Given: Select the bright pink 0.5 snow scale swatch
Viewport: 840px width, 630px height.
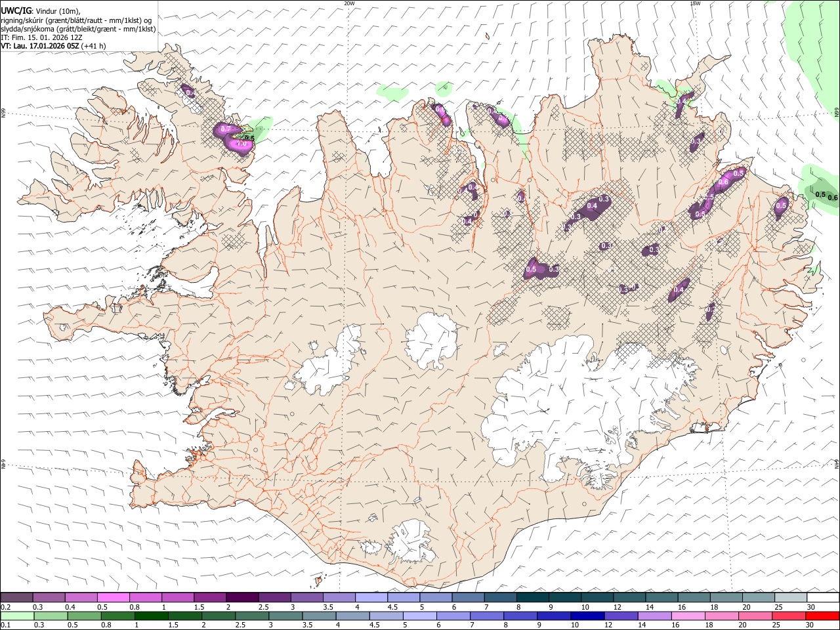Looking at the screenshot, I should pyautogui.click(x=113, y=598).
